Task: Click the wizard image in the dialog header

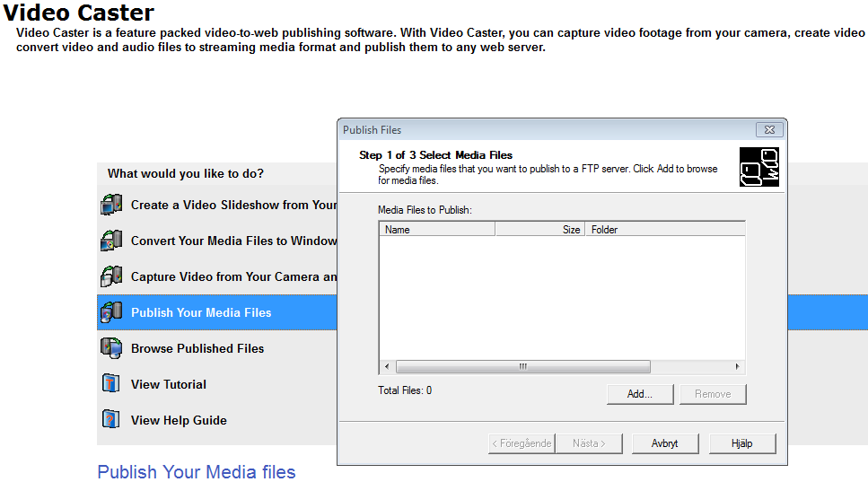Action: [x=758, y=168]
